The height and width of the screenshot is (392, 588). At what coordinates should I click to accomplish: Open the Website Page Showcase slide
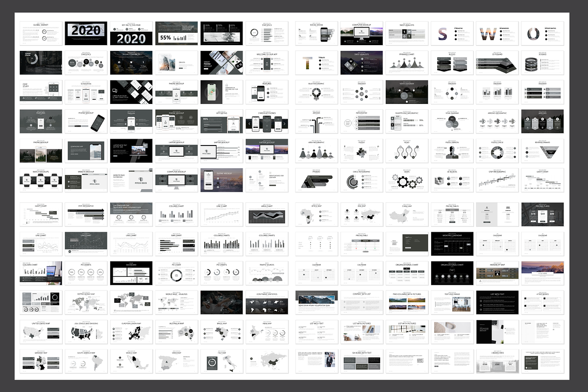(131, 180)
